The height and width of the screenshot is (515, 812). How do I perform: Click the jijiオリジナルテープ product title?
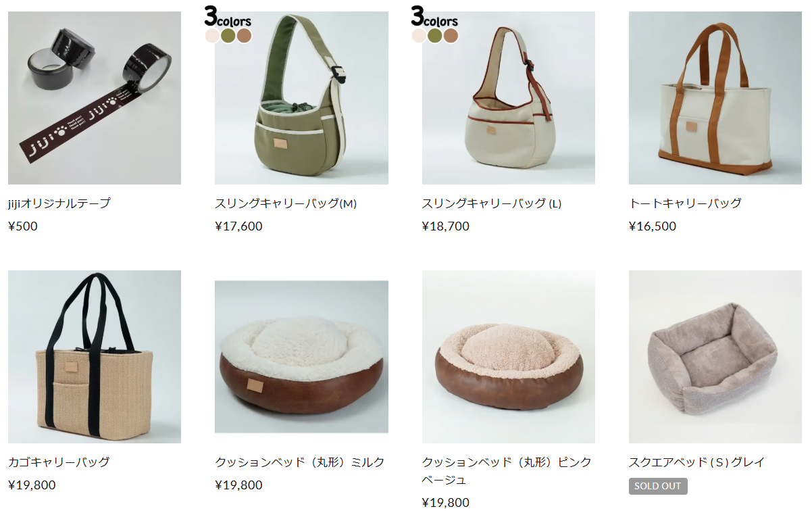(x=59, y=203)
